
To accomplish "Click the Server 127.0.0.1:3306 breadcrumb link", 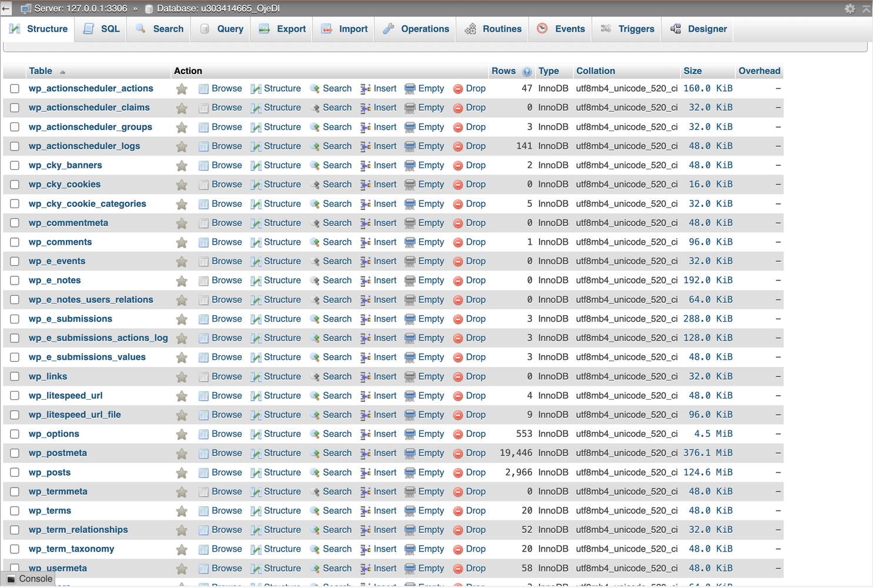I will pos(80,8).
